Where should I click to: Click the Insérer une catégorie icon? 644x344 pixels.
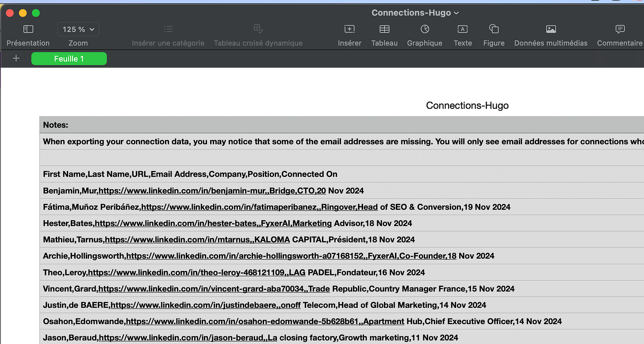coord(168,29)
